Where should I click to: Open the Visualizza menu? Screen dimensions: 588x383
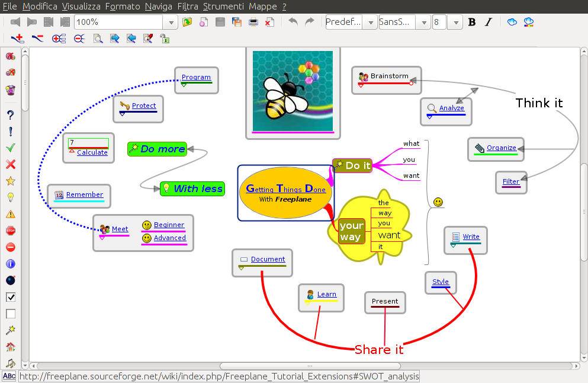click(81, 7)
